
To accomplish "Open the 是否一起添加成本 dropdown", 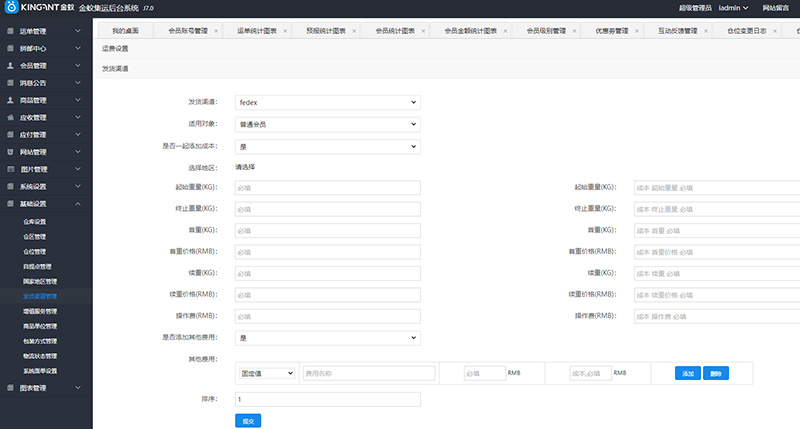I will pyautogui.click(x=327, y=146).
